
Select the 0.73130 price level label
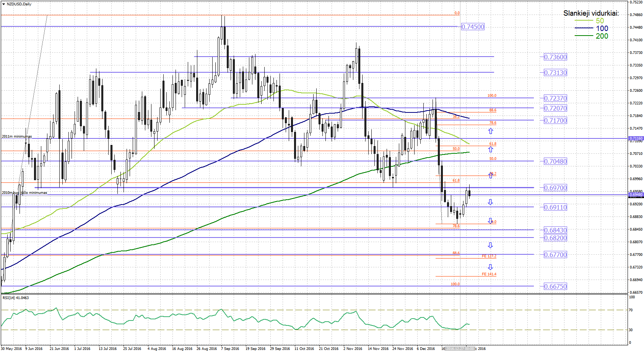(x=555, y=73)
